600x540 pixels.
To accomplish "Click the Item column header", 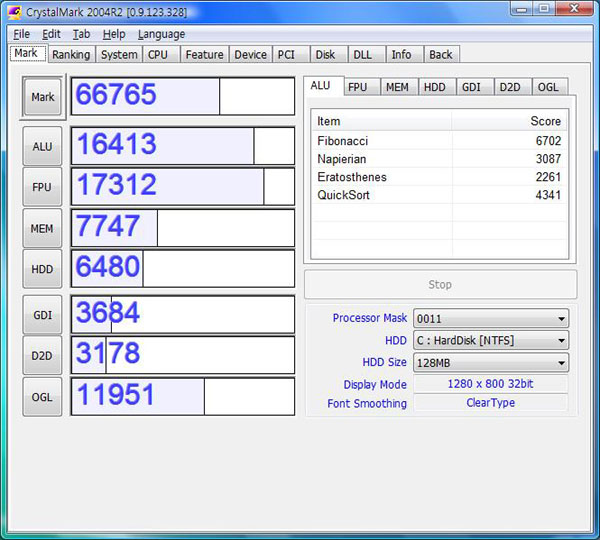I will [x=382, y=121].
